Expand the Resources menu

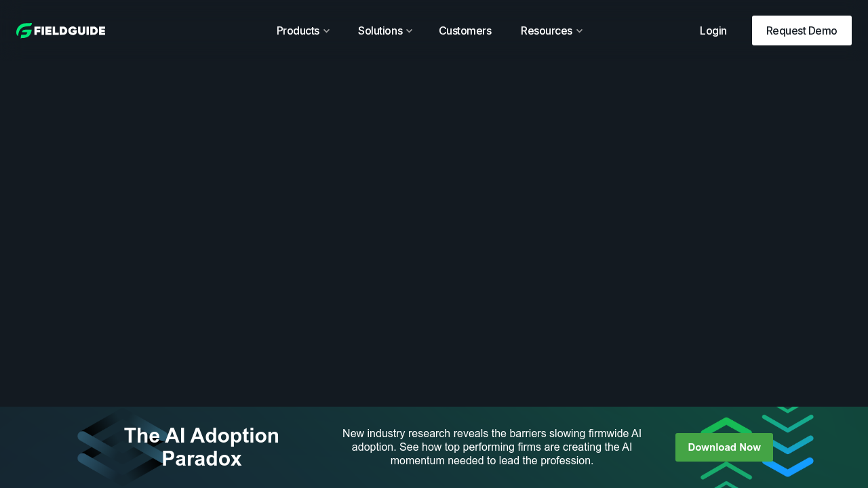547,30
